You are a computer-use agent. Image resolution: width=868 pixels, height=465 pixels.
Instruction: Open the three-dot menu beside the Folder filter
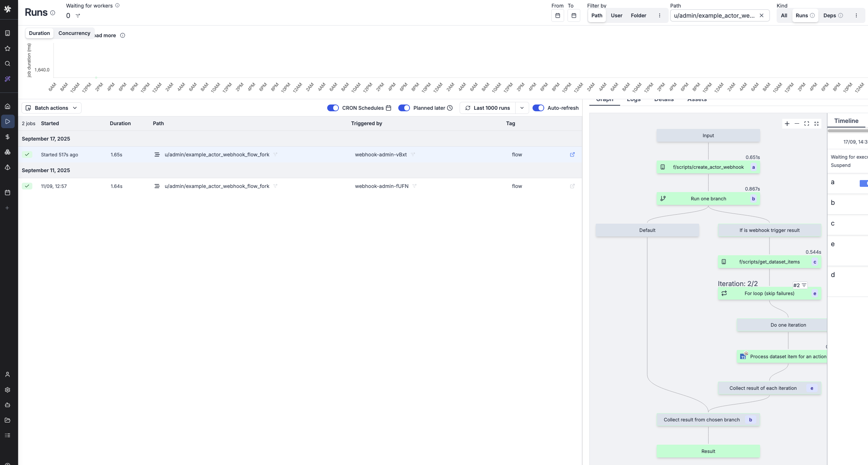pyautogui.click(x=659, y=15)
